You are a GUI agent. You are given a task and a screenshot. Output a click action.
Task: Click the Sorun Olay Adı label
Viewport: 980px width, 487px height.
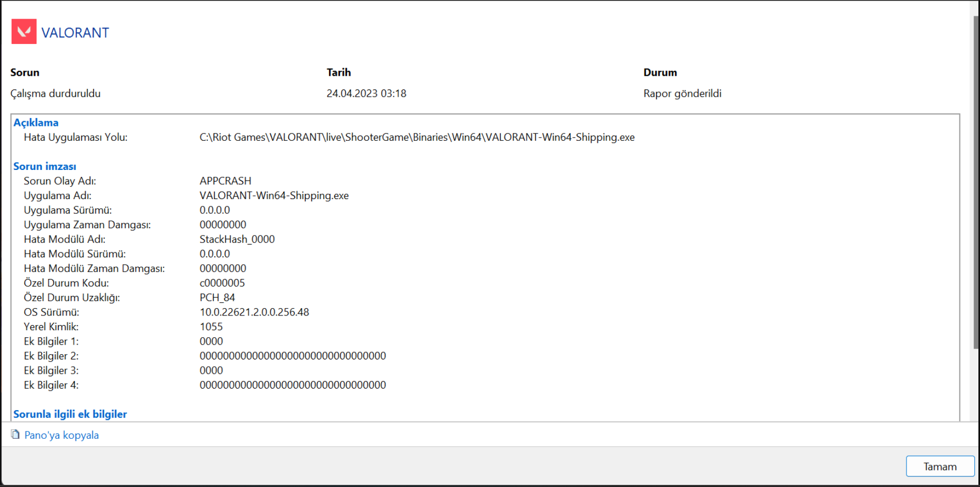point(60,181)
